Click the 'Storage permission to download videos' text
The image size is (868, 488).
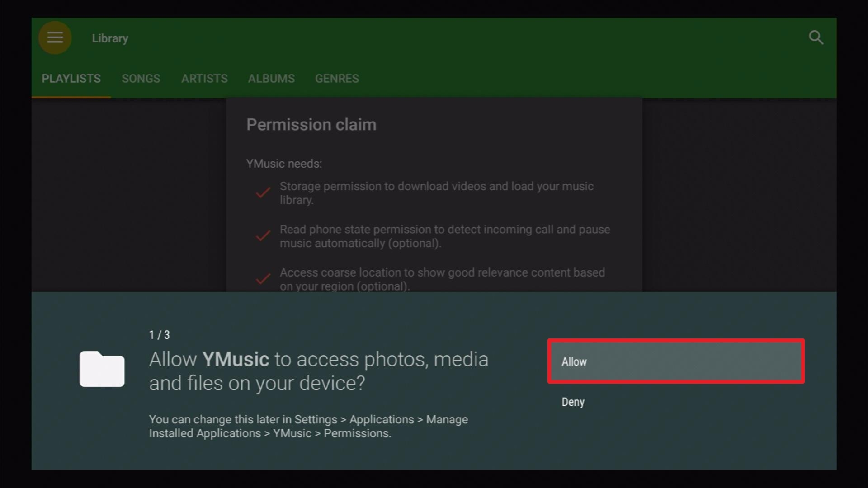pos(436,193)
